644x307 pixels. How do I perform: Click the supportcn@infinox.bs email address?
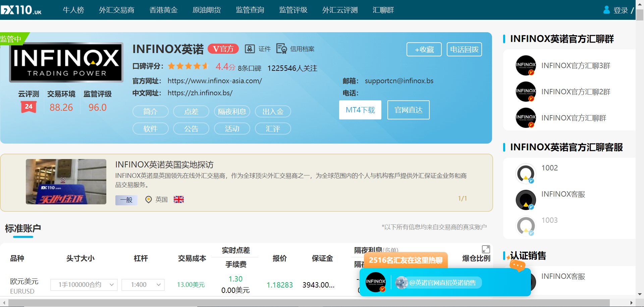coord(399,81)
